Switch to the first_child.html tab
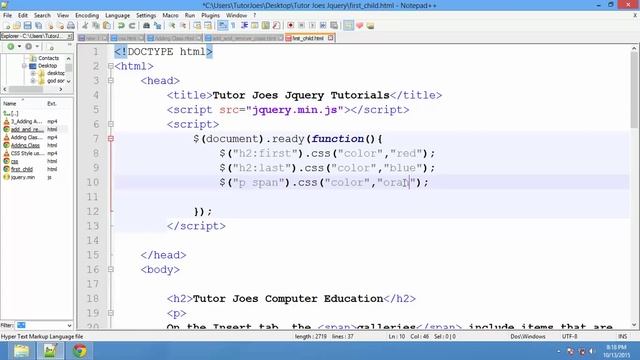640x360 pixels. (x=308, y=38)
